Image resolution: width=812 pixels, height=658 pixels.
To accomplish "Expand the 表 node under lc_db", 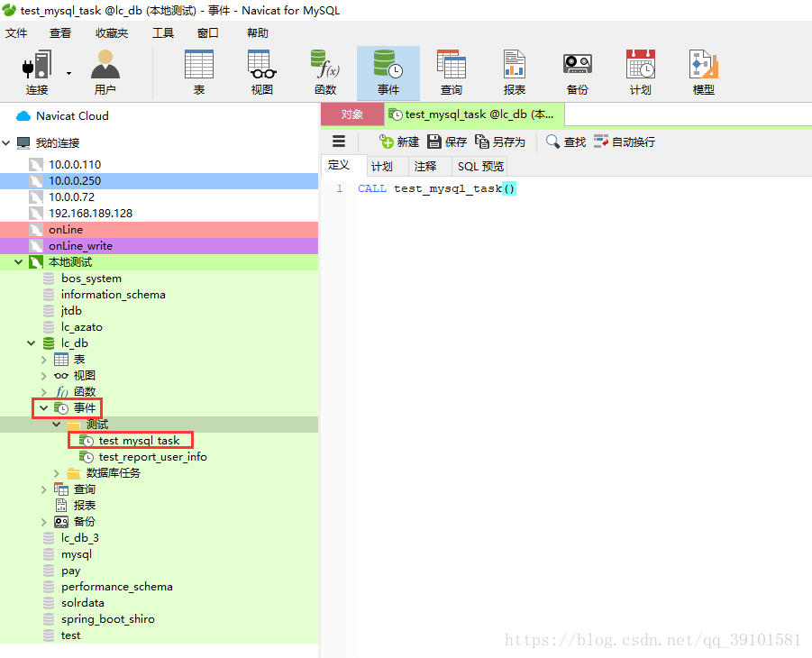I will pos(44,360).
